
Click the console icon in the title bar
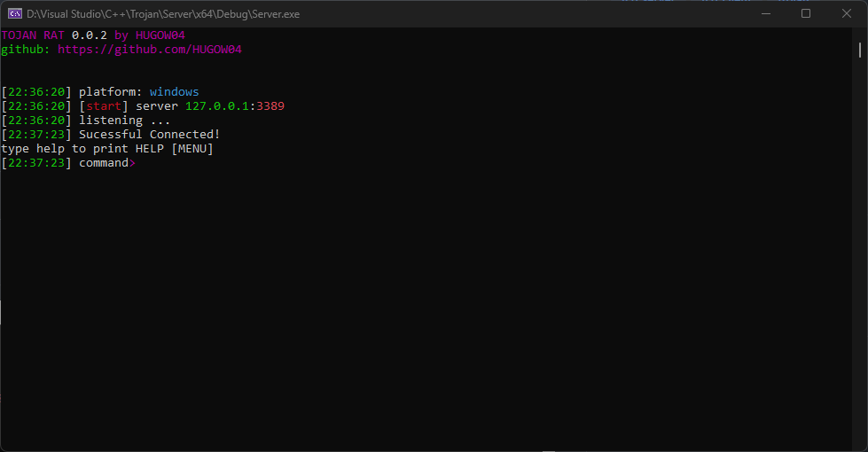click(x=15, y=14)
